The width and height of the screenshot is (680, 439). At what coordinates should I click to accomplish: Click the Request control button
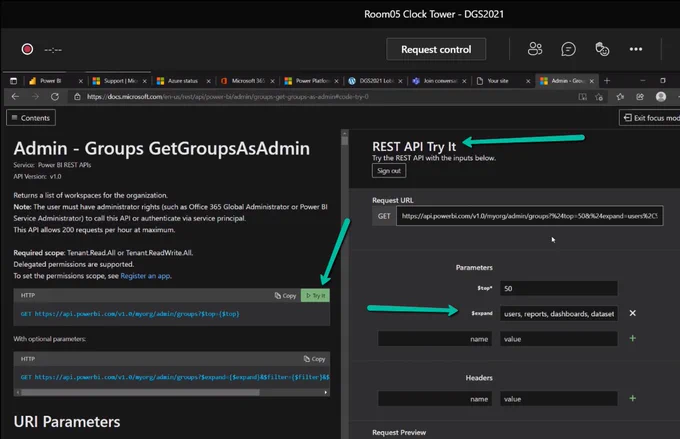[436, 49]
